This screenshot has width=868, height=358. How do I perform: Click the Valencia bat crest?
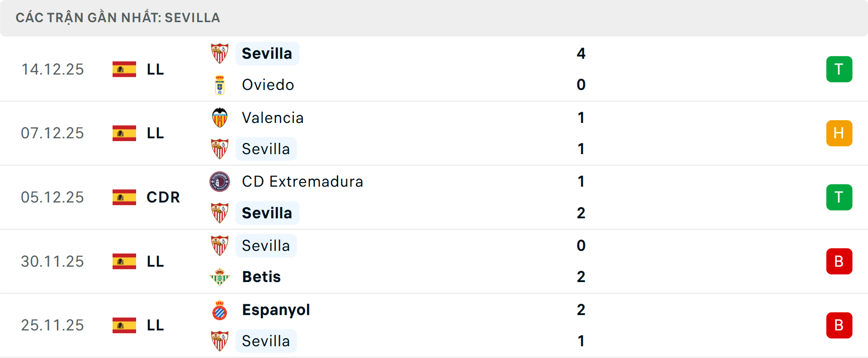pos(220,117)
